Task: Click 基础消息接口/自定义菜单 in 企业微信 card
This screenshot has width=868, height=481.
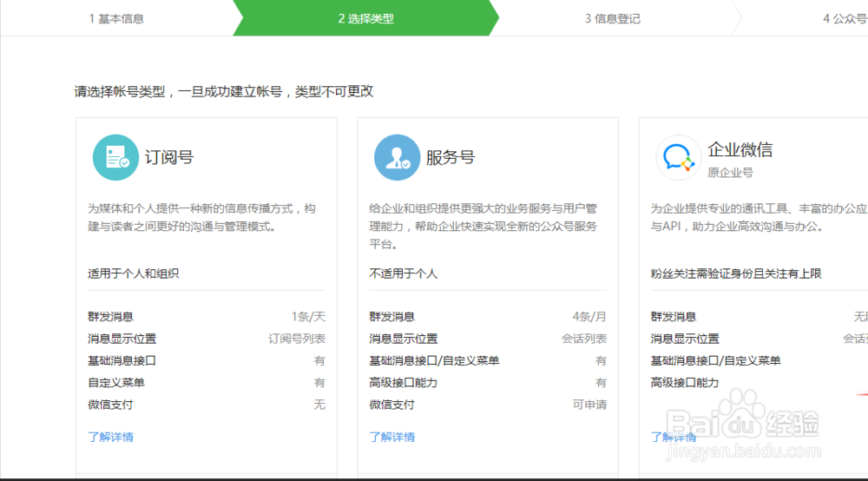Action: pos(716,361)
